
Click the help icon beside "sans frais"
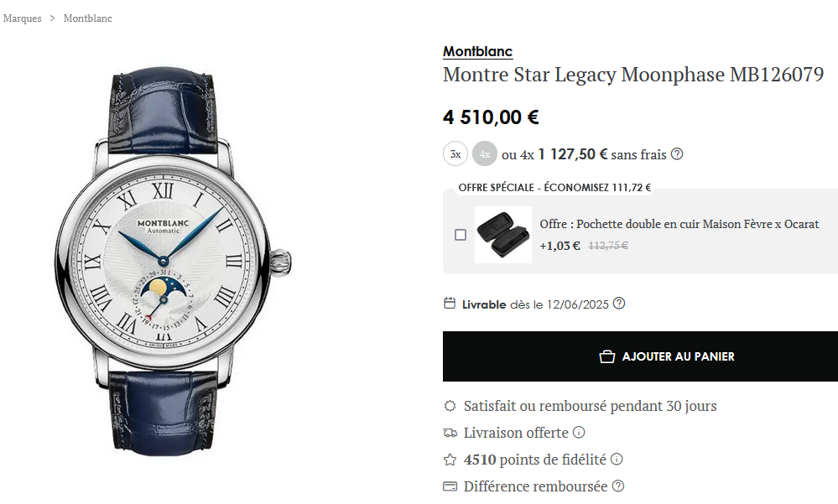pos(677,154)
